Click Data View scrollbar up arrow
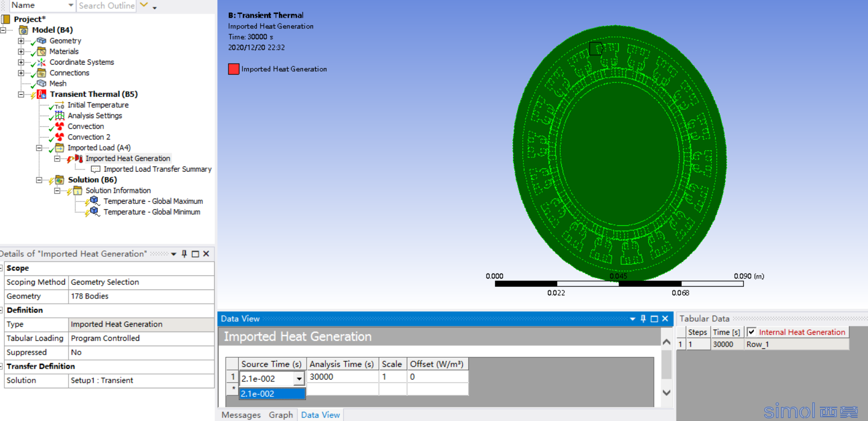868x421 pixels. (x=666, y=342)
